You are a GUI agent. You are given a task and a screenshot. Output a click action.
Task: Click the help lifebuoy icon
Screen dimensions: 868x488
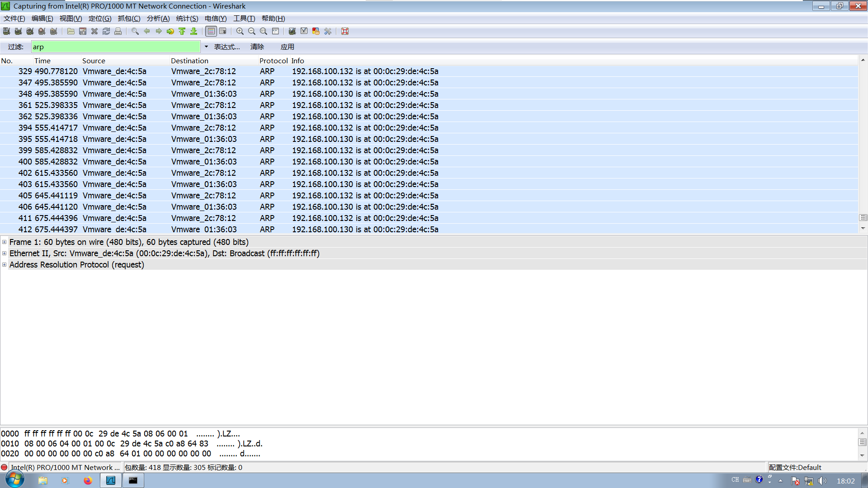pyautogui.click(x=345, y=31)
